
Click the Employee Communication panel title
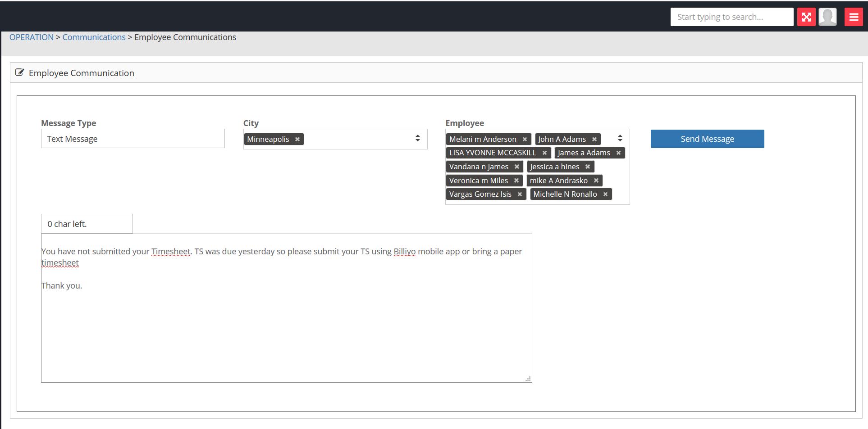[82, 73]
